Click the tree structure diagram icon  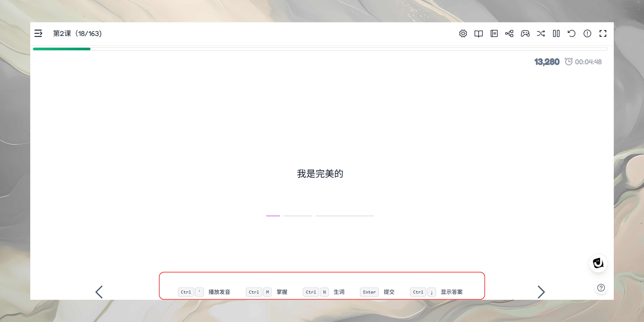[x=509, y=33]
